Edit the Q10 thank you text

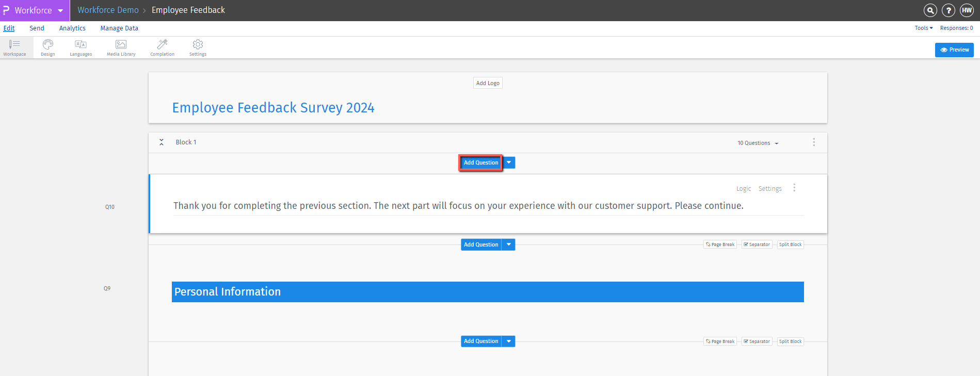click(458, 206)
